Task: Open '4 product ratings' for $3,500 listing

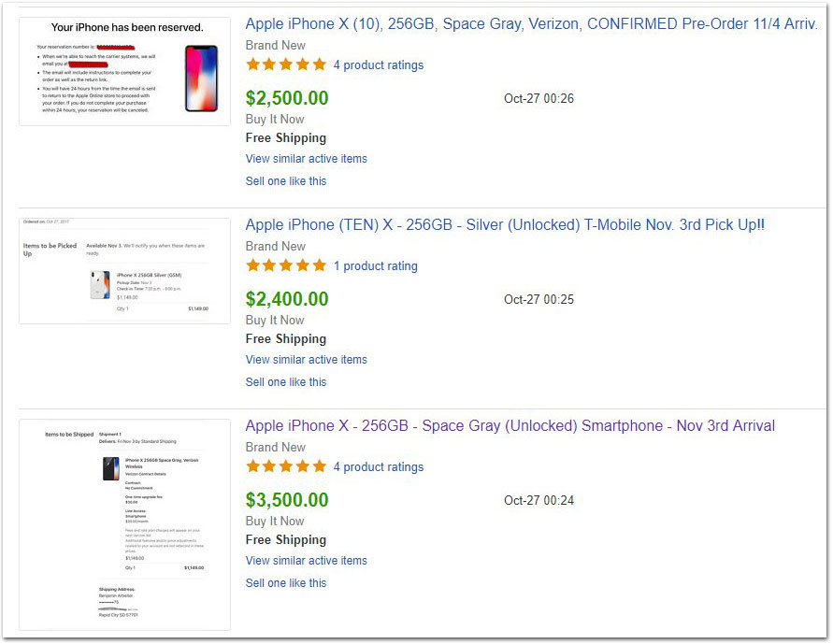Action: click(x=379, y=467)
